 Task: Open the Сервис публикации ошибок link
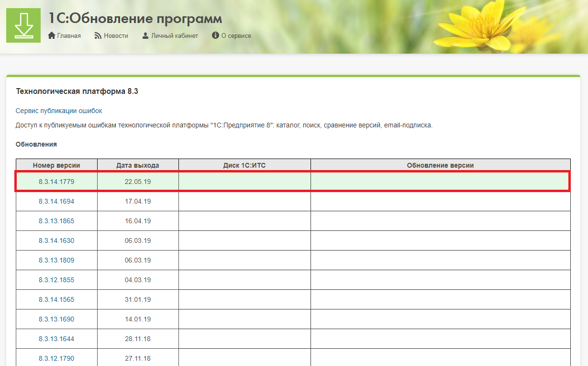point(59,111)
